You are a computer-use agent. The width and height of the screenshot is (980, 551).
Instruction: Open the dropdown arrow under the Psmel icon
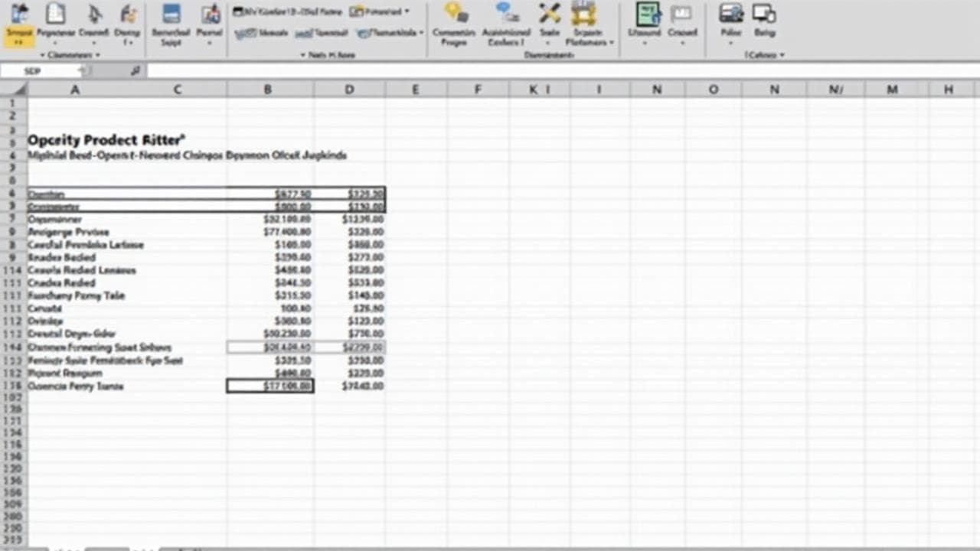tap(210, 44)
